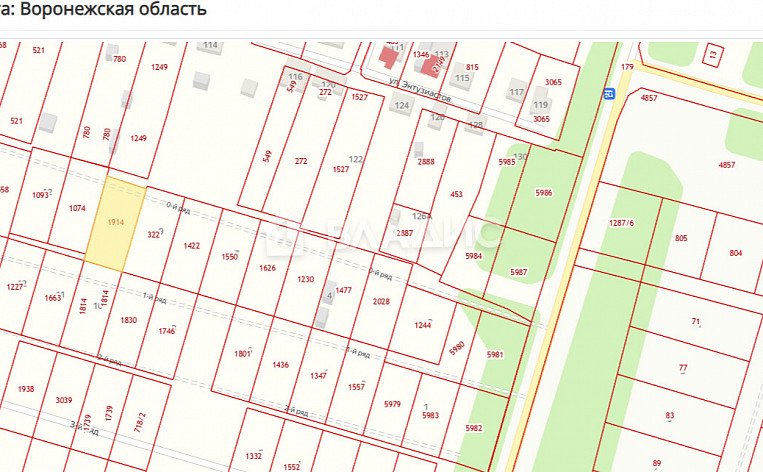763x472 pixels.
Task: Click the parcel label 1436
Action: [x=281, y=365]
